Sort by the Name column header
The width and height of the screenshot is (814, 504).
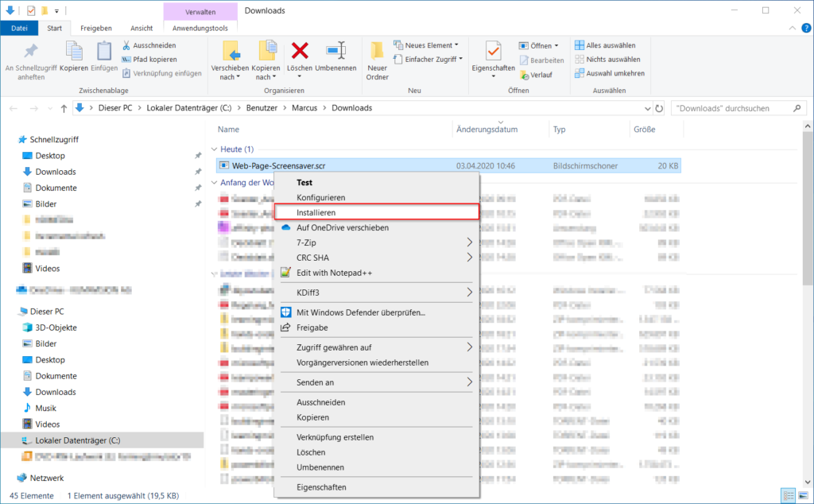228,130
